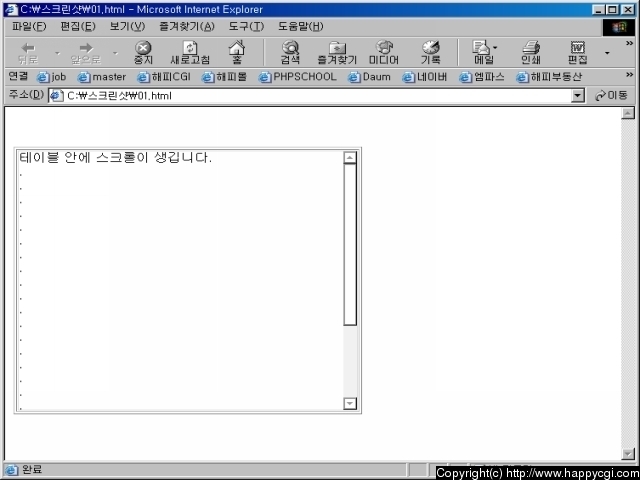Click the IE icon in title bar

(11, 9)
